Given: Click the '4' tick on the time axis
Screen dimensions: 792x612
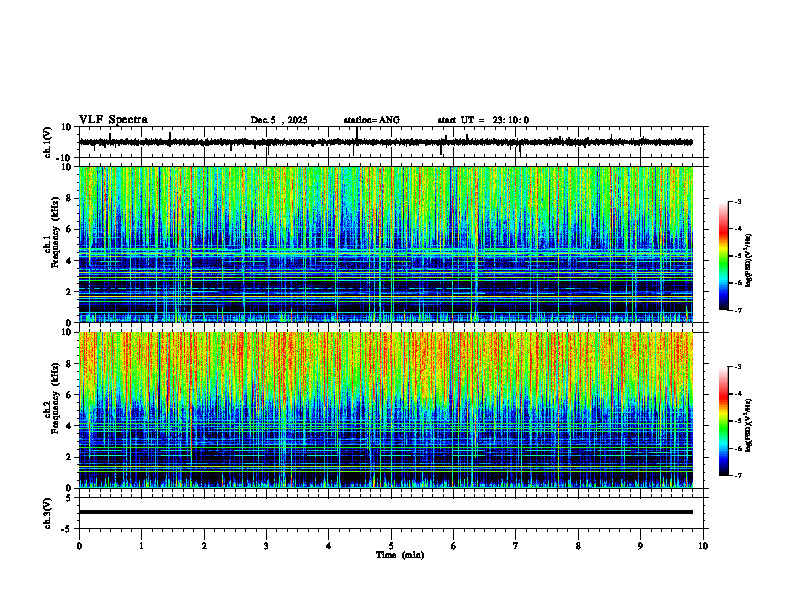Looking at the screenshot, I should point(329,546).
